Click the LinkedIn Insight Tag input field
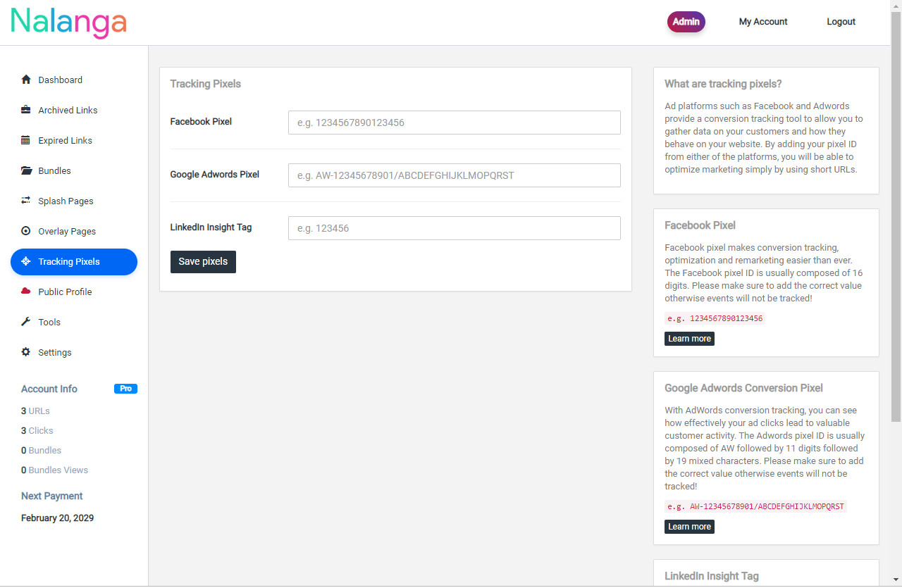This screenshot has width=902, height=588. pyautogui.click(x=454, y=227)
